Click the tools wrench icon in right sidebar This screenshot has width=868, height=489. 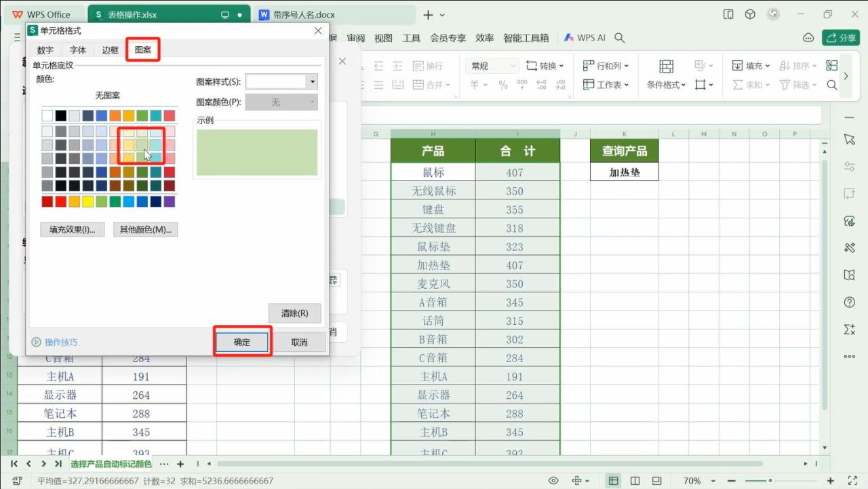850,248
